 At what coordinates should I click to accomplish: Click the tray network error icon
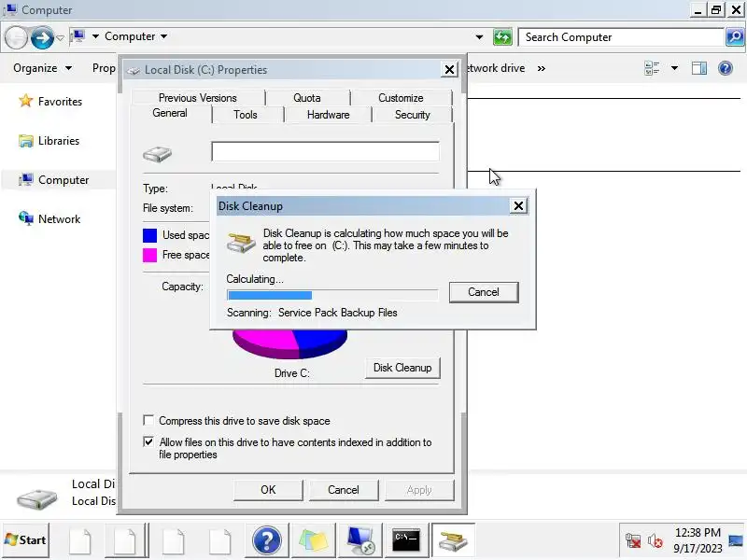pos(633,540)
